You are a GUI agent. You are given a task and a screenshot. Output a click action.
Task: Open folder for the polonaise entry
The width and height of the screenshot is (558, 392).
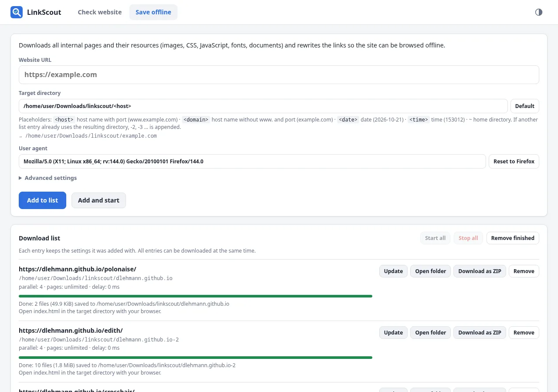click(431, 271)
